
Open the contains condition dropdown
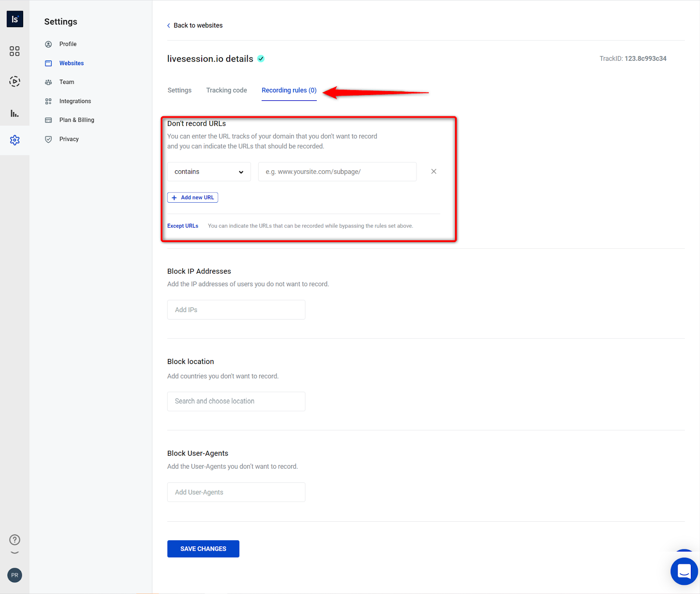click(208, 171)
